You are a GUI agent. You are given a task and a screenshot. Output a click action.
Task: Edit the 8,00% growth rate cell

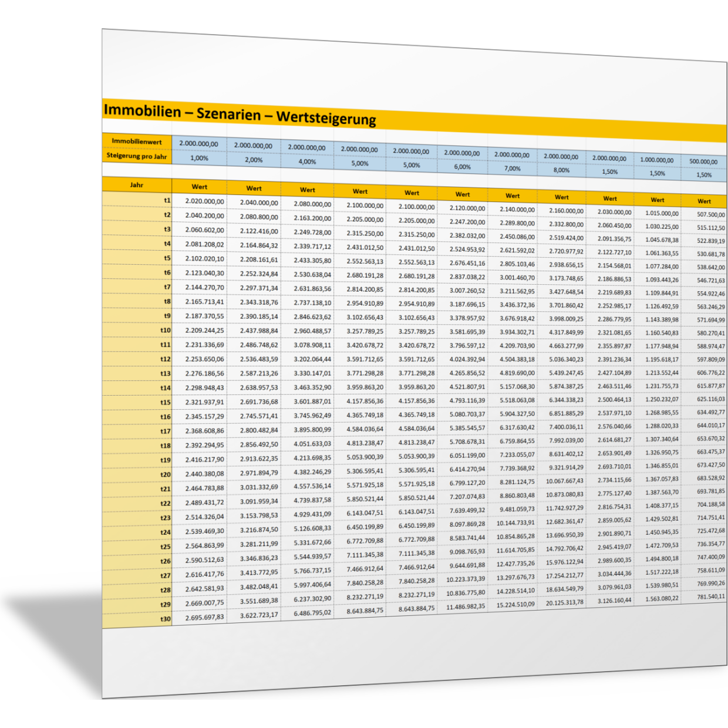561,170
